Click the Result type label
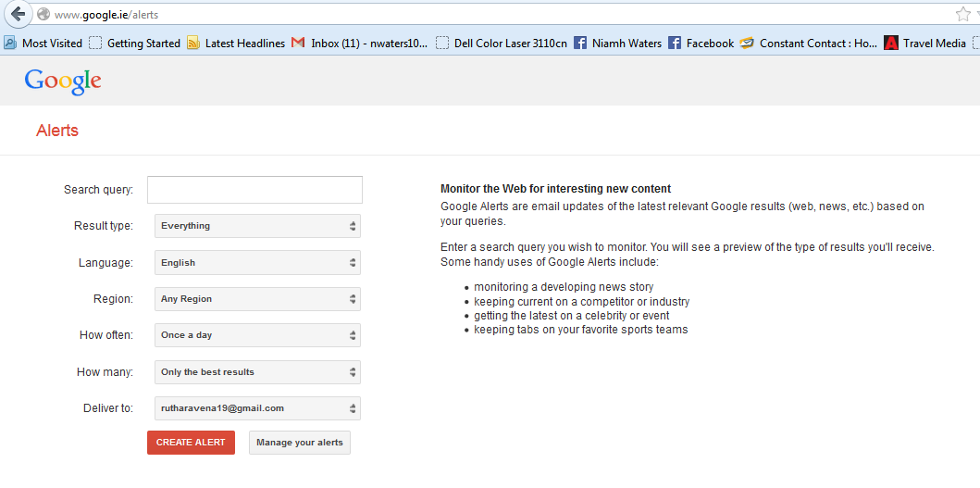The image size is (980, 488). [104, 226]
